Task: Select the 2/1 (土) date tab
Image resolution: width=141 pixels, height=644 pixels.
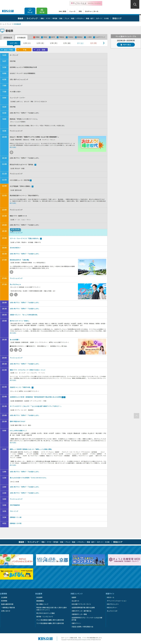Action: pyautogui.click(x=80, y=43)
